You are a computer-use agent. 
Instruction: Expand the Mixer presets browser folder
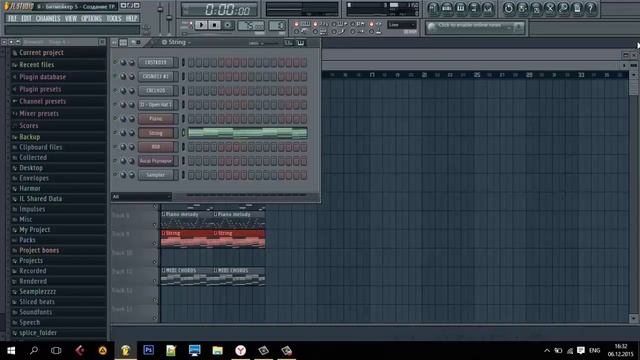[x=39, y=113]
